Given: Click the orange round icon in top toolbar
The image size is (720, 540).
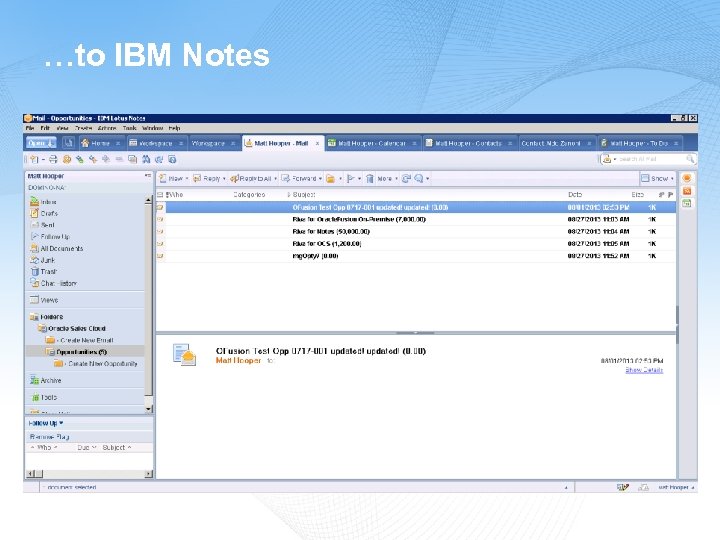Looking at the screenshot, I should click(67, 159).
